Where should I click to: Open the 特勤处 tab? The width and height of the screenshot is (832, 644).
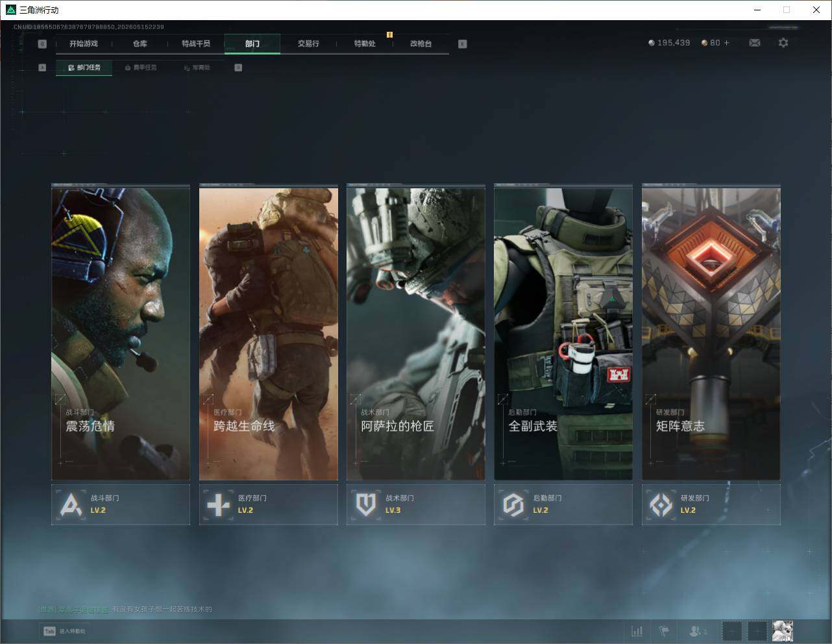click(365, 43)
